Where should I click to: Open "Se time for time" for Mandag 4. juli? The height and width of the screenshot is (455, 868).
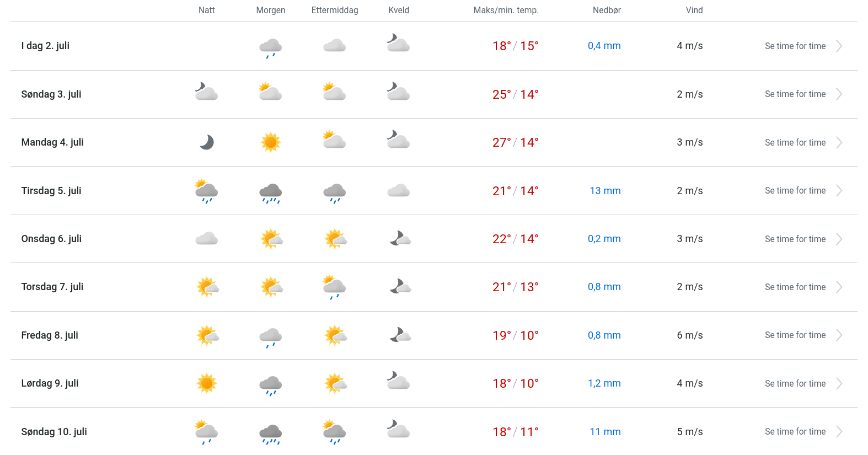point(795,143)
